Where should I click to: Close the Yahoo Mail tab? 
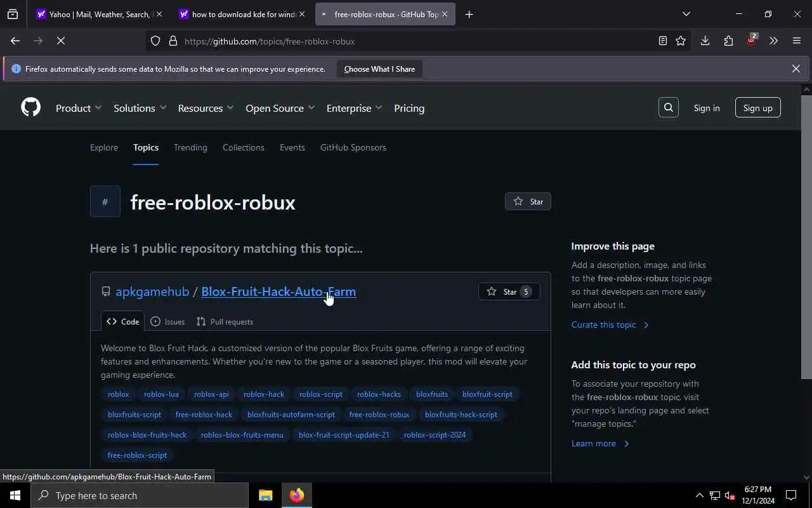coord(159,14)
